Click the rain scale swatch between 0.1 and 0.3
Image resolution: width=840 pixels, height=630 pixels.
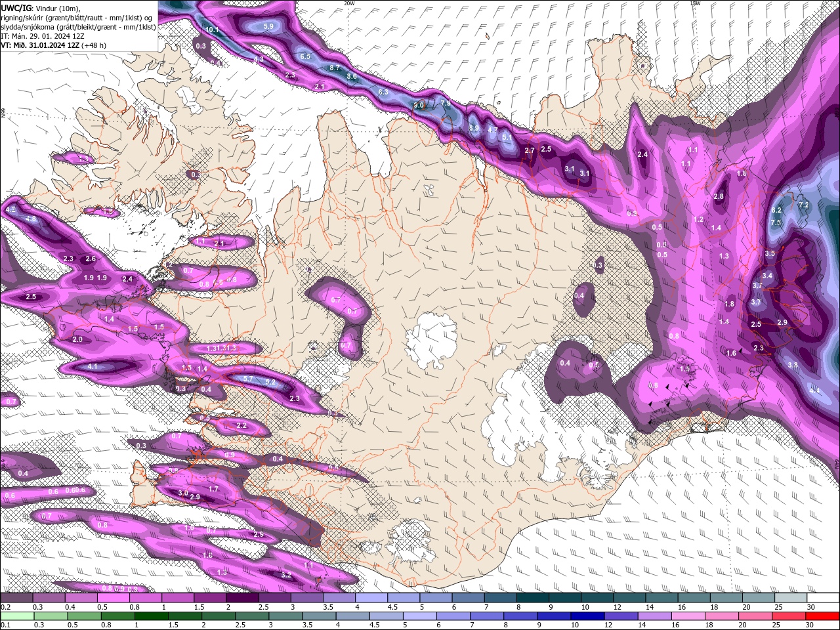(16, 616)
